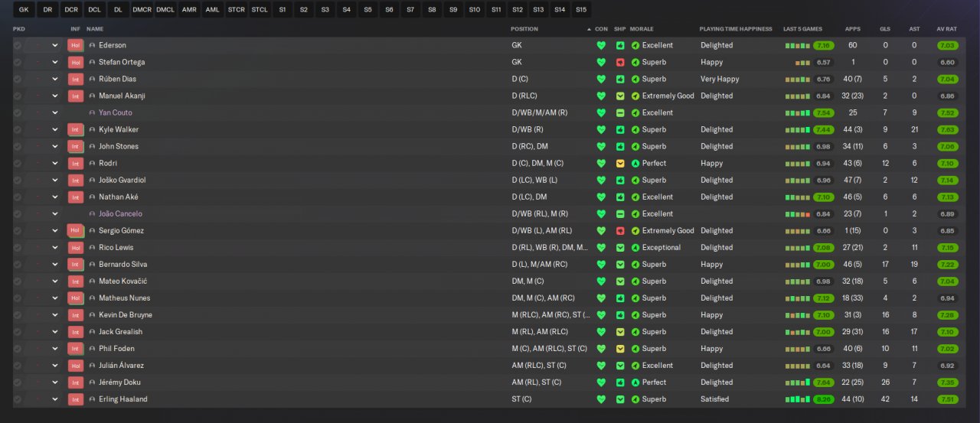Image resolution: width=980 pixels, height=423 pixels.
Task: Click the player icon beside João Cancelo
Action: (x=92, y=214)
